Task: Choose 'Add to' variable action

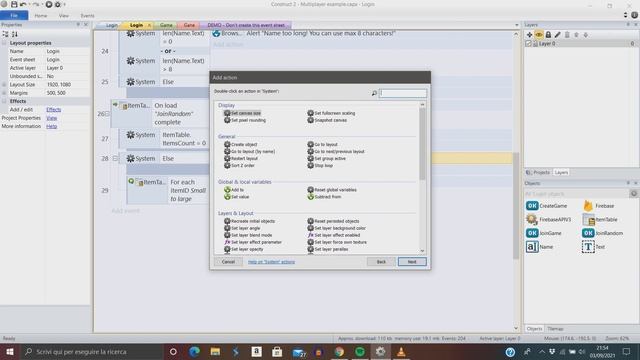Action: click(234, 190)
